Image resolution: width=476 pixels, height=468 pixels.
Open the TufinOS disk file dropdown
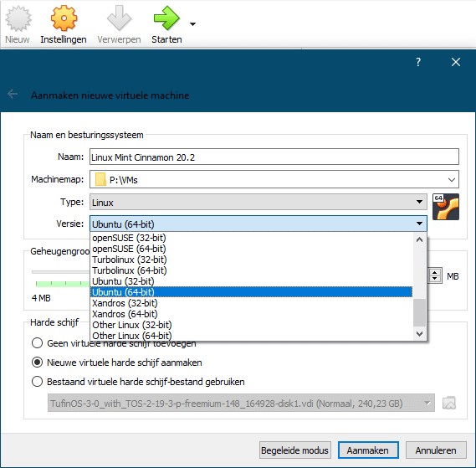point(241,404)
